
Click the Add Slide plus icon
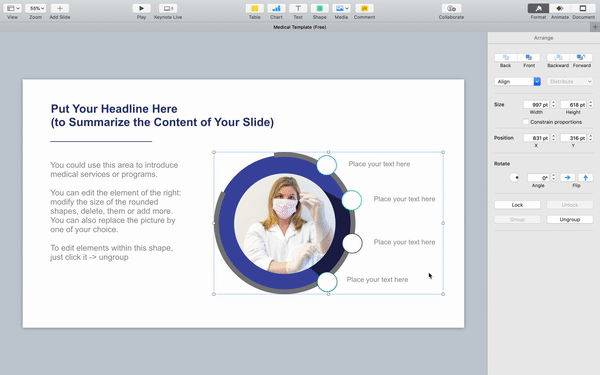click(60, 8)
